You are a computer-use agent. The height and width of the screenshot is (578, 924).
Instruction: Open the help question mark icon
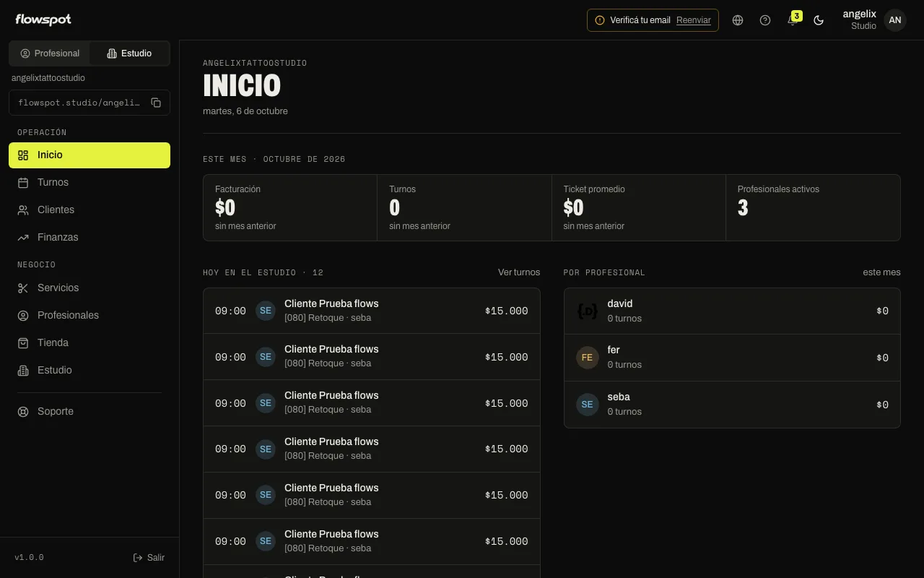765,20
